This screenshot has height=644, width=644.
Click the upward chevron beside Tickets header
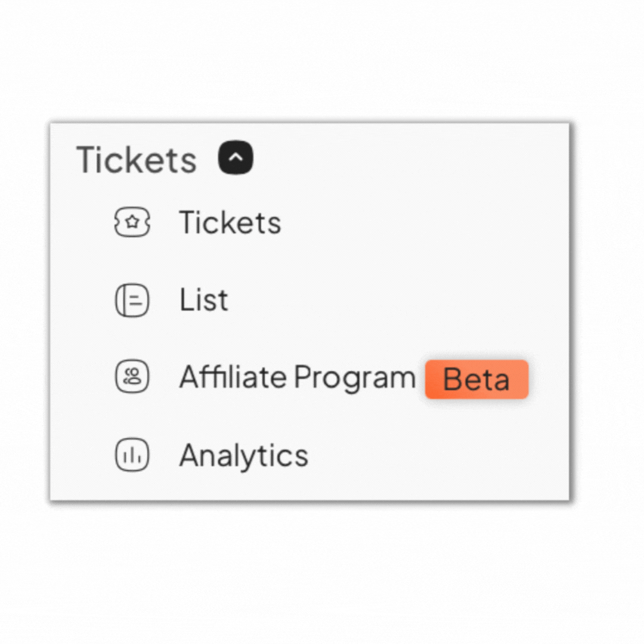coord(236,157)
